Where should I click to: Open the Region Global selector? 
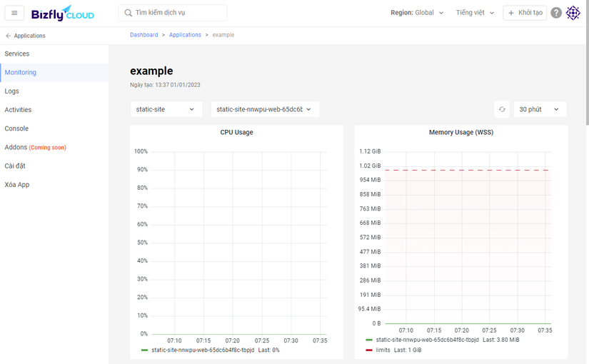point(417,13)
